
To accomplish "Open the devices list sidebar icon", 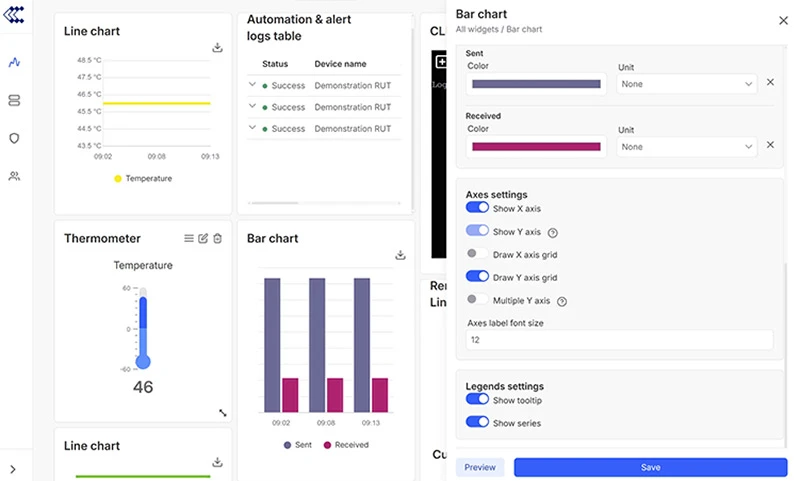I will (14, 100).
